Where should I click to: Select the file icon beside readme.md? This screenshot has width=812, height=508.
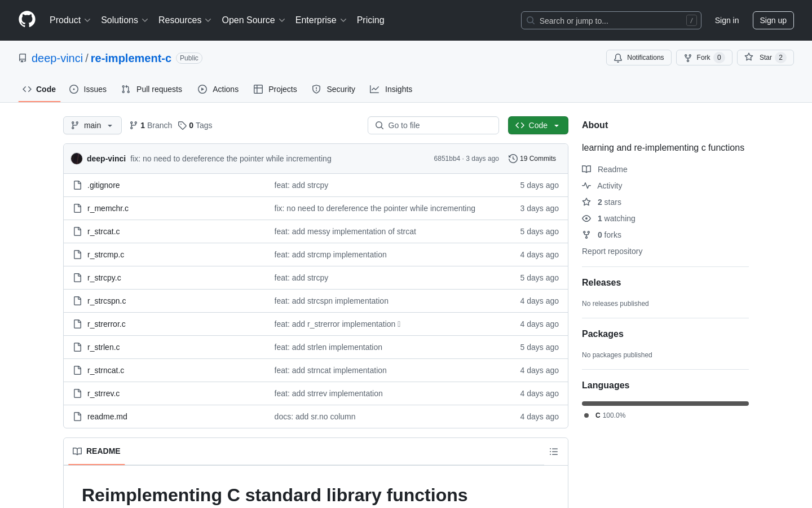(78, 417)
